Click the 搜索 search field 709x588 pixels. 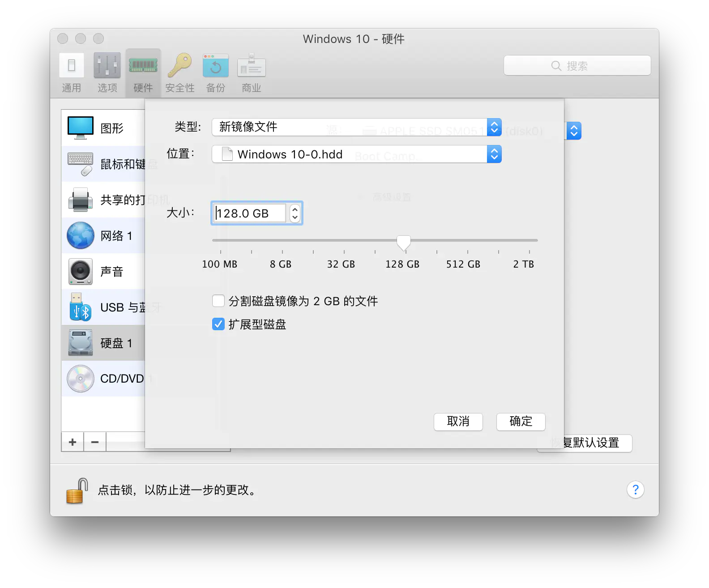[577, 66]
